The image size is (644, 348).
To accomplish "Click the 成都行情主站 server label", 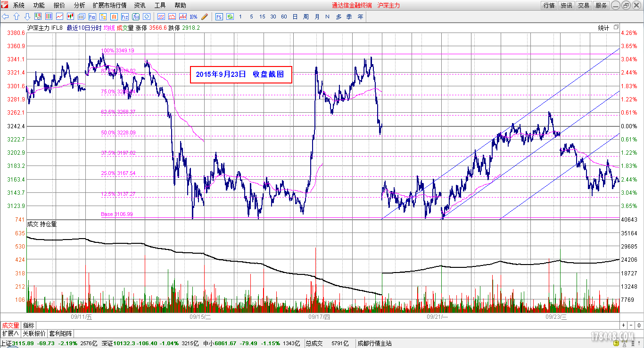I will [x=374, y=343].
